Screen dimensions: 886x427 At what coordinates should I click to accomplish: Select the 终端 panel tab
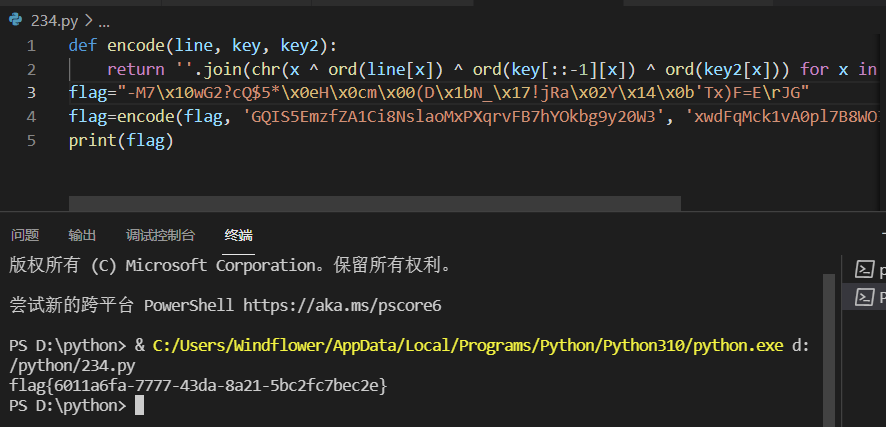pos(238,235)
